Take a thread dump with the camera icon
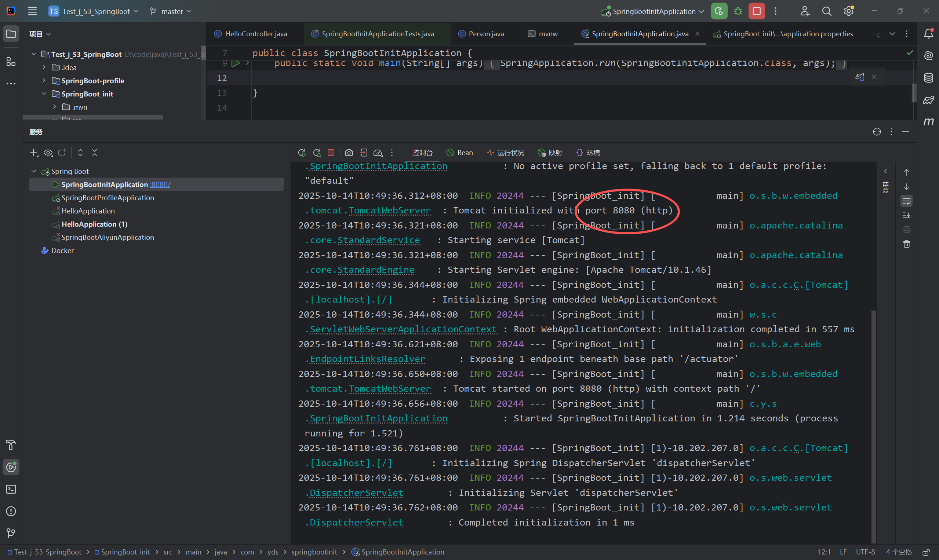The image size is (939, 560). 349,153
